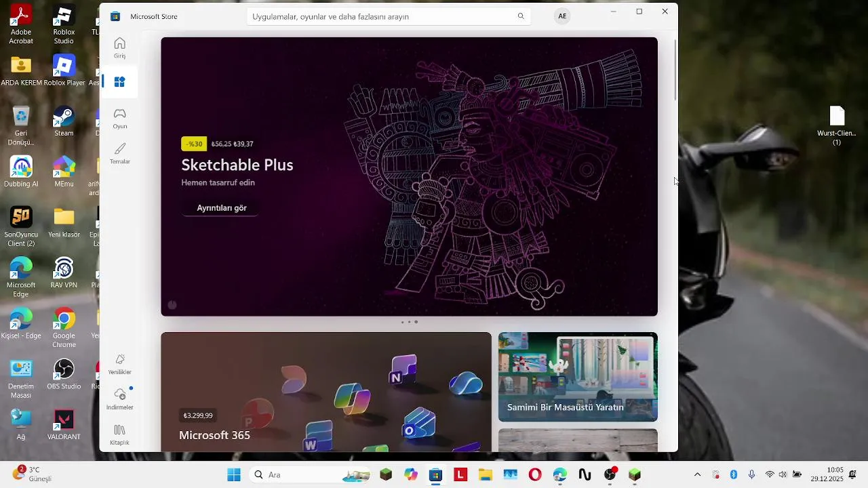
Task: Open SonOyuncu Client (2) shortcut
Action: (x=21, y=226)
